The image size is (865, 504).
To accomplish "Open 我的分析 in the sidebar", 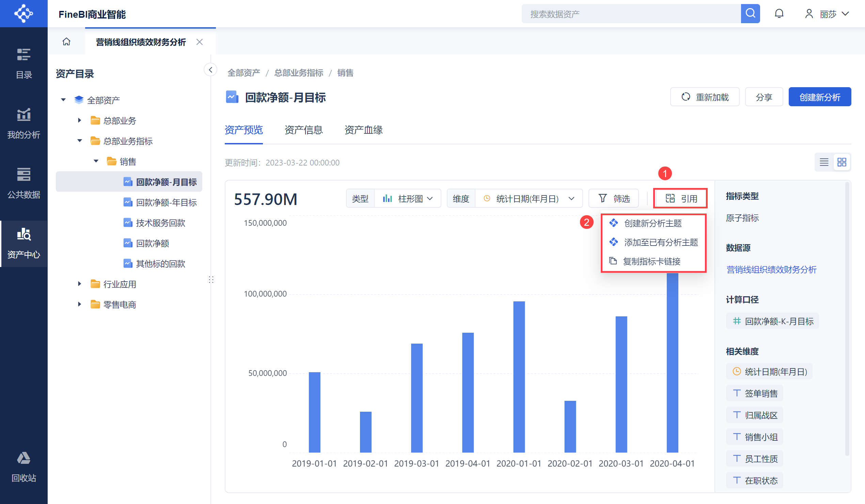I will [24, 124].
